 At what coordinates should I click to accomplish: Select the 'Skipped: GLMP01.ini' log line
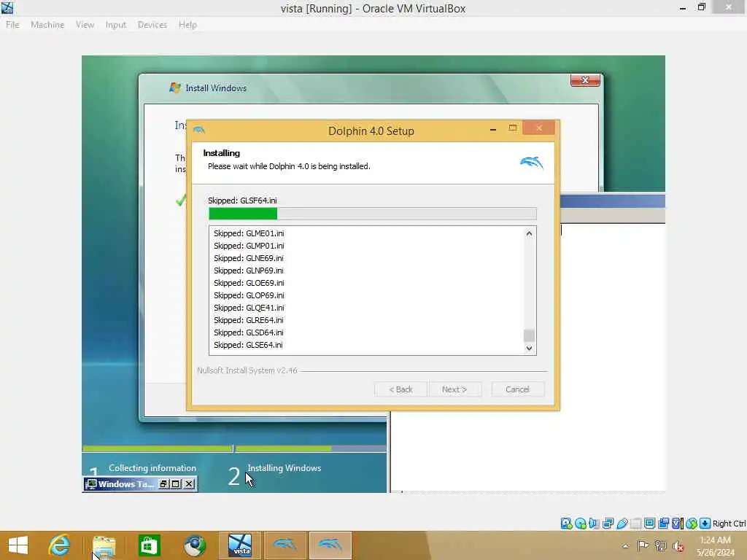point(249,246)
